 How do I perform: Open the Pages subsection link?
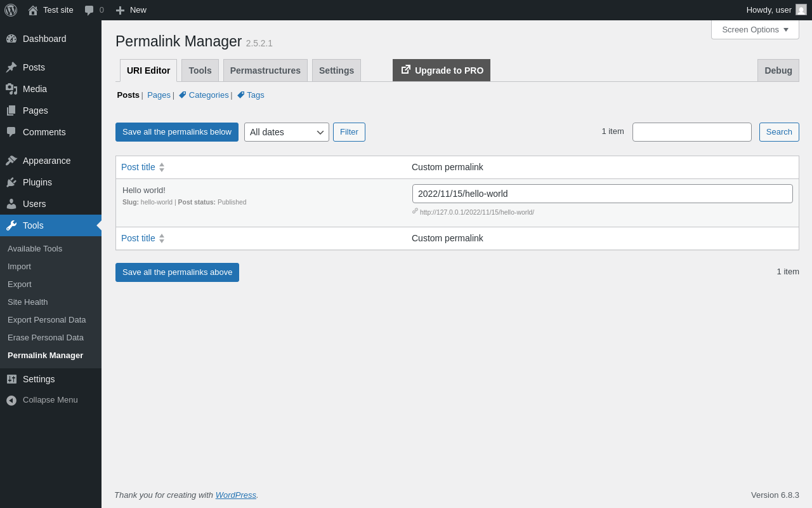(159, 95)
